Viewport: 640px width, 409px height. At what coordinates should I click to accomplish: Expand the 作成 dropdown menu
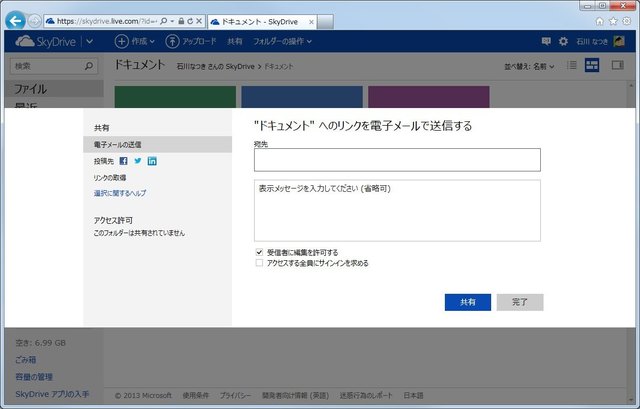tap(135, 41)
